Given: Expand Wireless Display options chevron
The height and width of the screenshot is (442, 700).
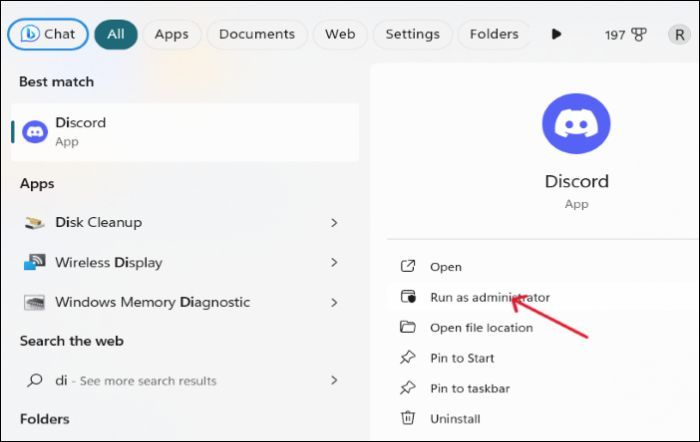Looking at the screenshot, I should (334, 263).
